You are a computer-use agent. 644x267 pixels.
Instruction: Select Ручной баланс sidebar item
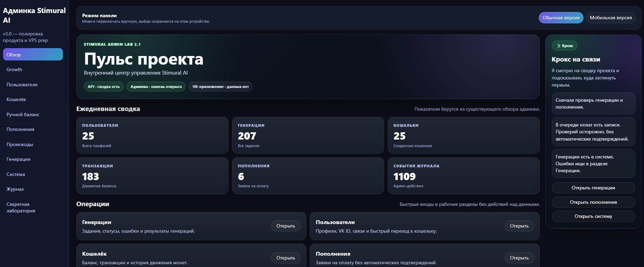point(33,114)
